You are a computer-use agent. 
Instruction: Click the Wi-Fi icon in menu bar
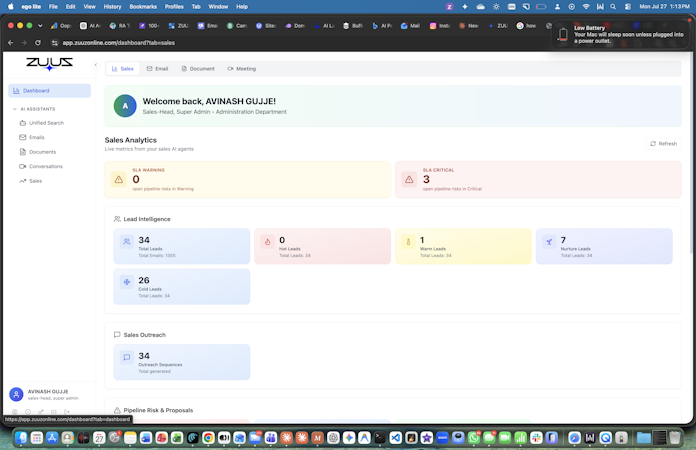click(586, 7)
